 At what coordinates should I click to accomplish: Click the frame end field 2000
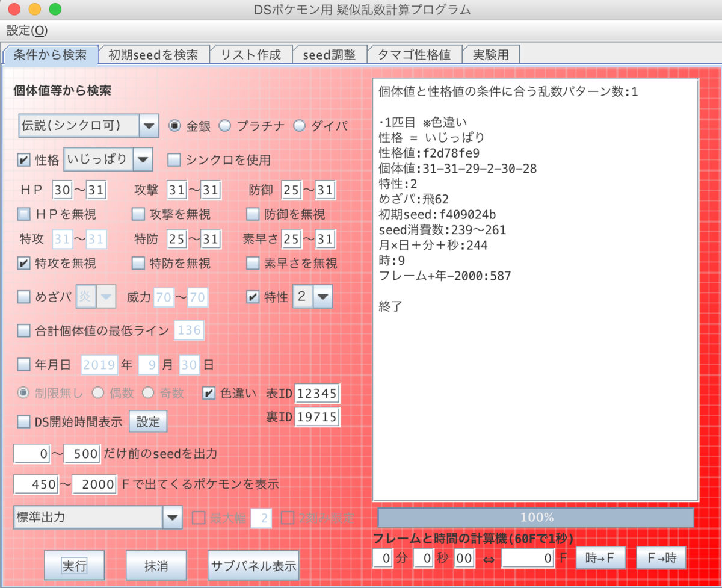click(x=94, y=484)
